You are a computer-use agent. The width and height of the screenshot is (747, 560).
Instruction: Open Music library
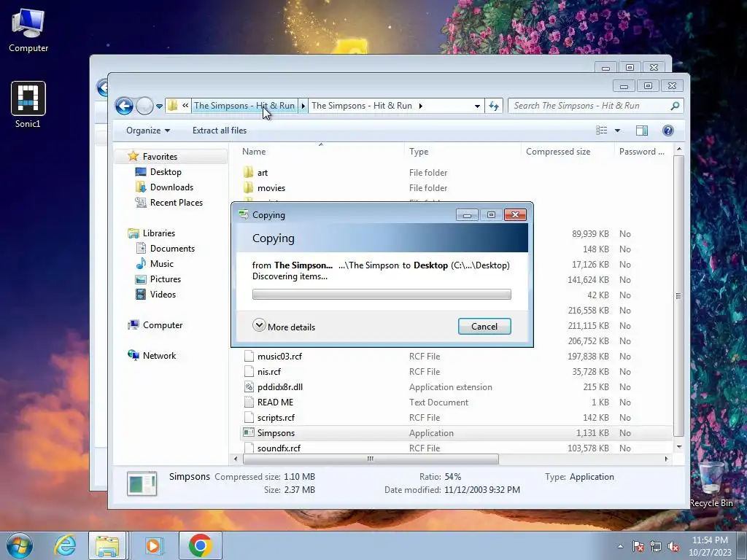161,264
